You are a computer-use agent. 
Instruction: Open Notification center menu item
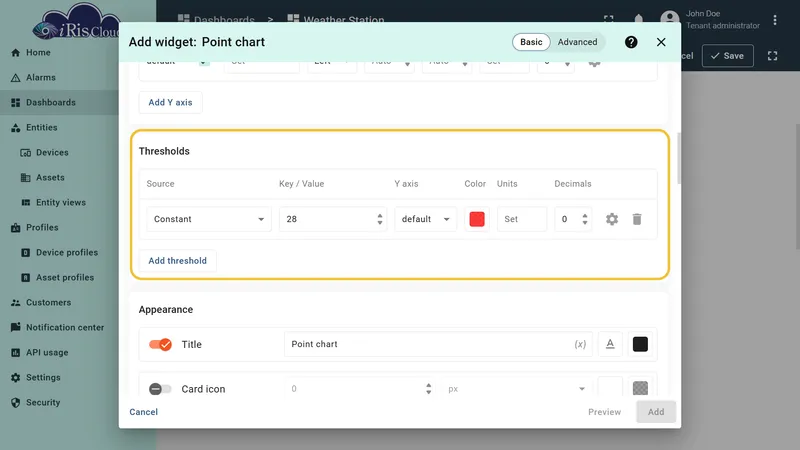click(65, 328)
